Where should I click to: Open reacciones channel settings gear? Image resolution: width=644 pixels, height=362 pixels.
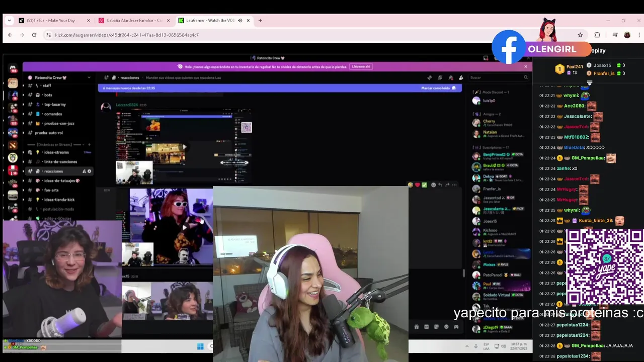click(90, 171)
